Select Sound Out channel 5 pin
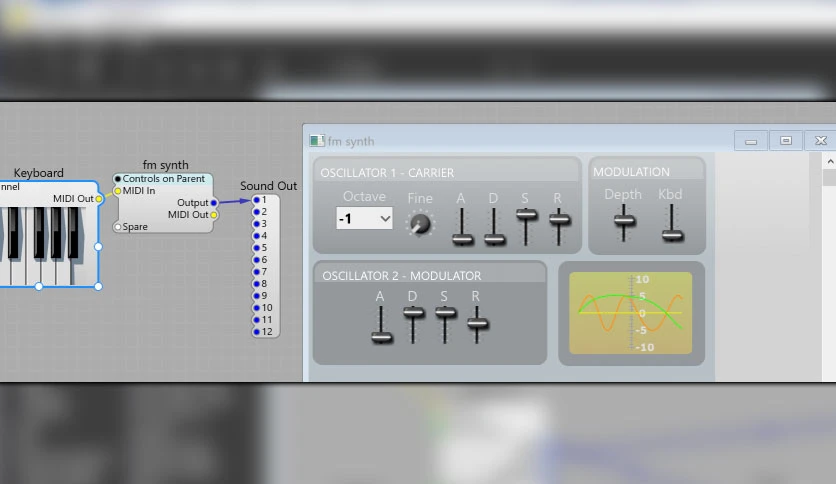 [x=256, y=248]
